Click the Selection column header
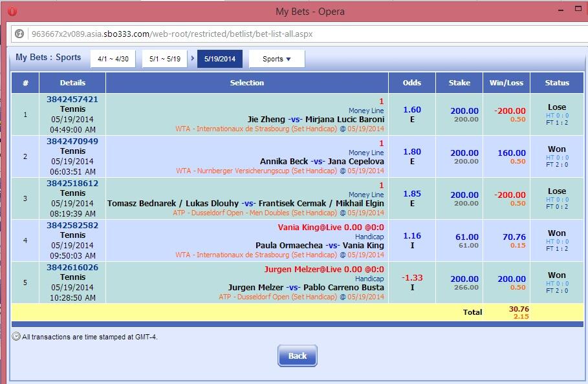Viewport: 588px width, 384px height. pyautogui.click(x=246, y=83)
